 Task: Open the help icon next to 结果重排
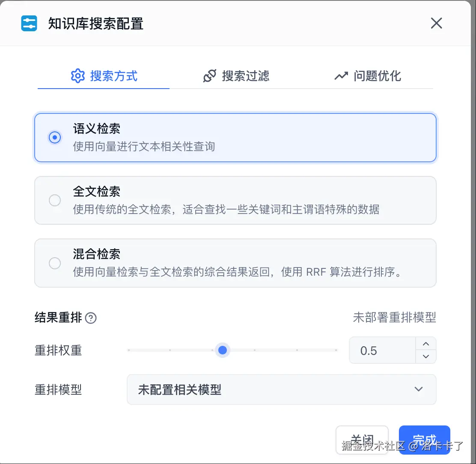[91, 318]
